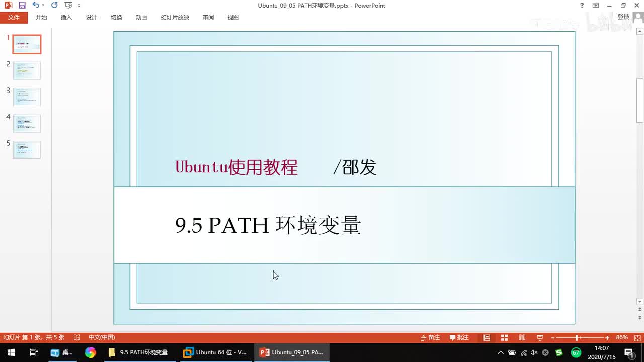Switch to Reading view icon
This screenshot has height=362, width=644.
(x=522, y=337)
